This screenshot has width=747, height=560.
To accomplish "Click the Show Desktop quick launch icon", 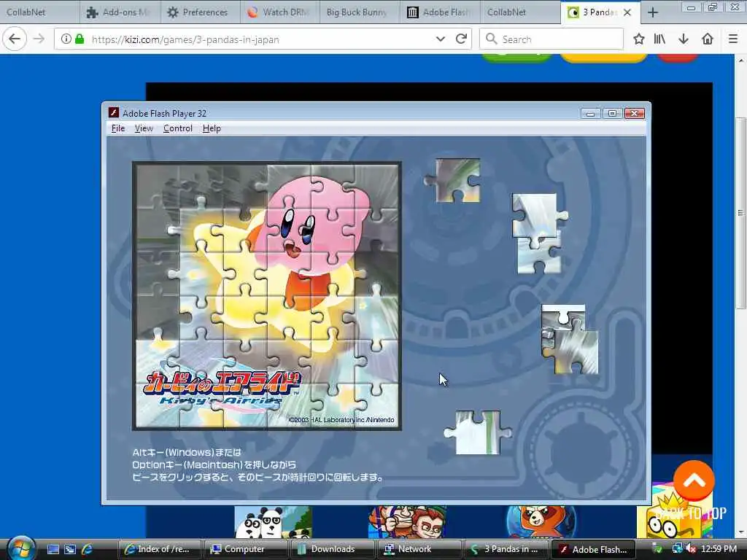I will point(53,549).
